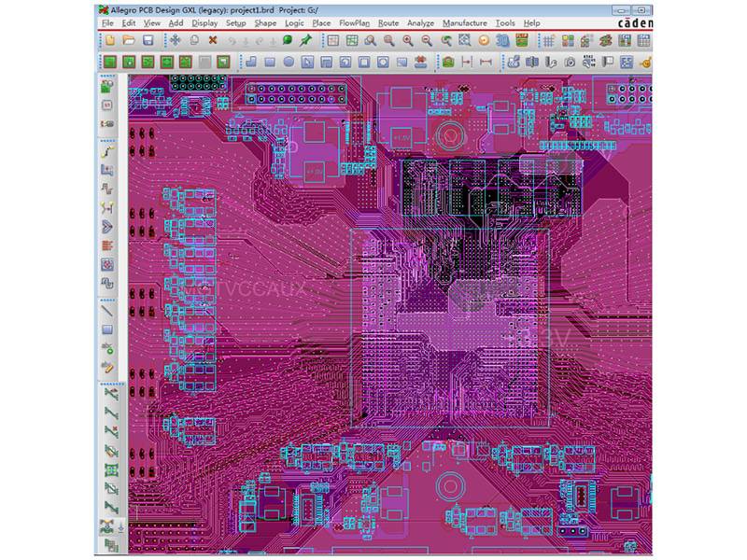Expand the left toolbar overflow arrow at bottom
Viewport: 747px width, 560px height.
click(x=120, y=530)
